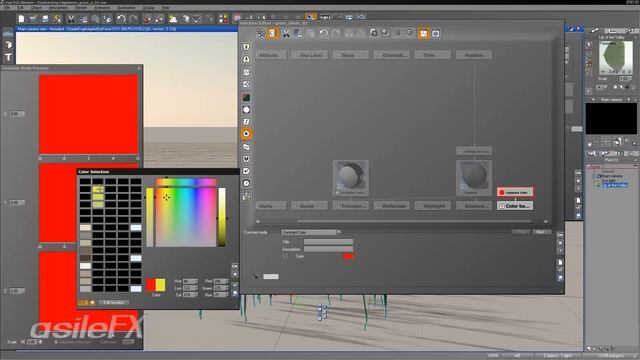Select the Bump output node

tap(309, 206)
